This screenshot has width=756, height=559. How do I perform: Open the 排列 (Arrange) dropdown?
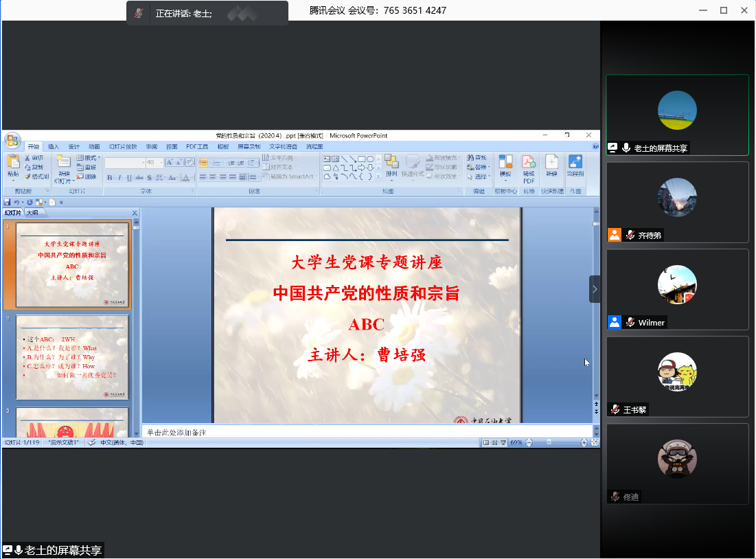click(391, 172)
